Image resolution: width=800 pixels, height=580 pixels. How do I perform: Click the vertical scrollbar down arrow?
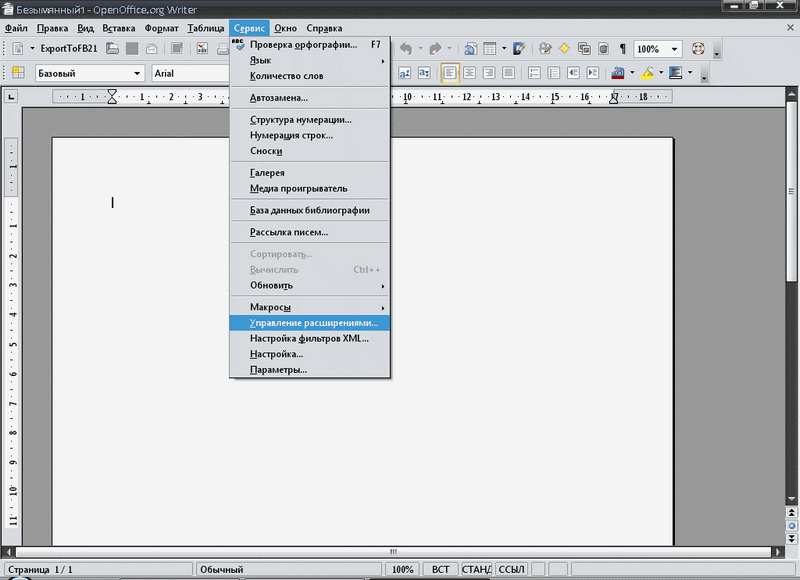point(791,499)
